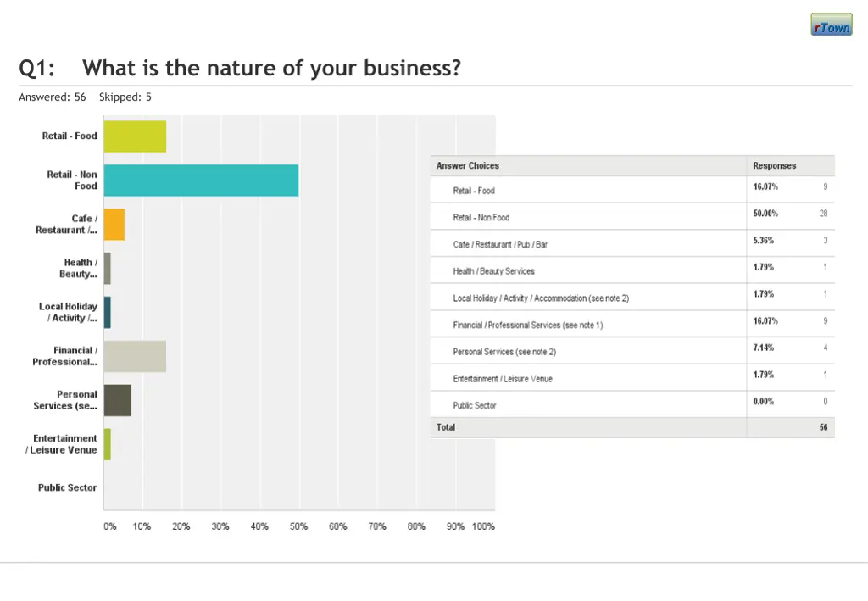Click the beige Financial / Professional bar

pos(135,357)
